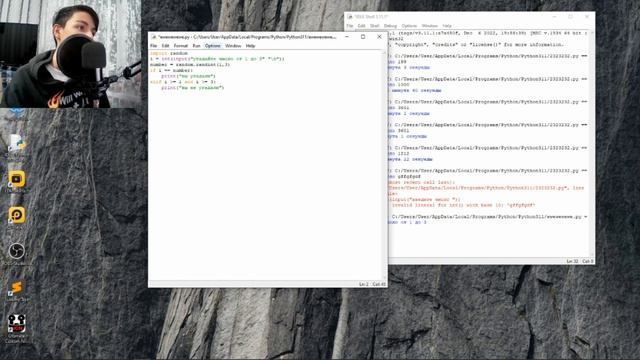Open Help menu in the editor window
640x360 pixels.
250,46
